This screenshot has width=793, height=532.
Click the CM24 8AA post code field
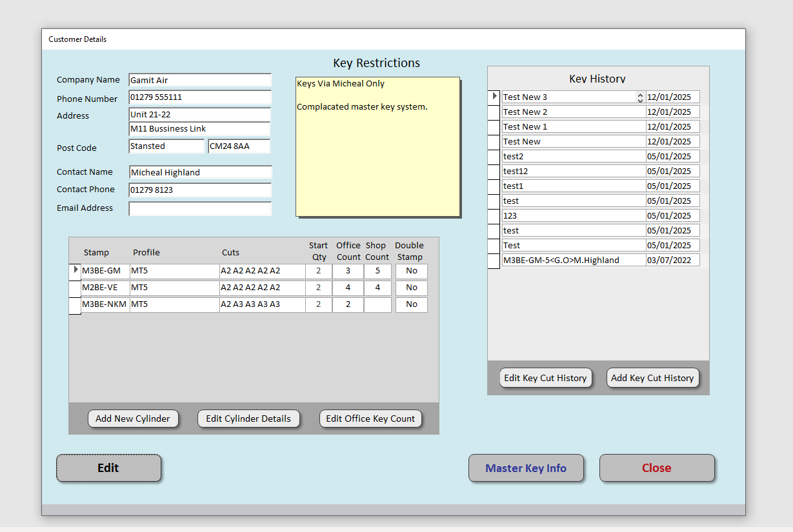[239, 146]
